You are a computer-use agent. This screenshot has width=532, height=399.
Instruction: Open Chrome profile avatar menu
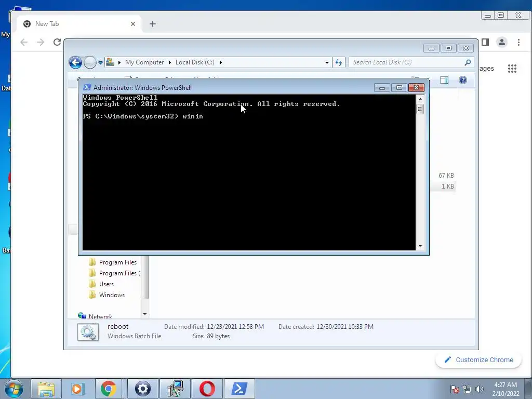point(502,42)
